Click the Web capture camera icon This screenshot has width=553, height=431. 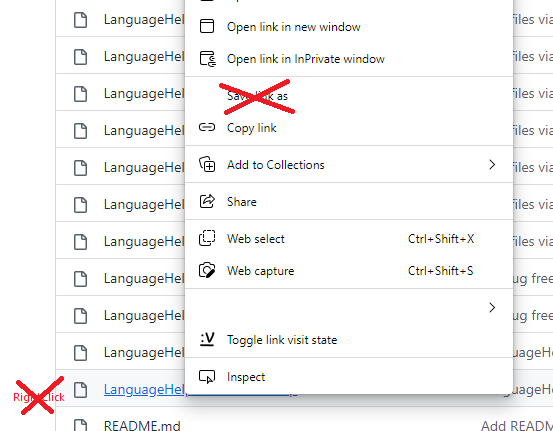[207, 271]
